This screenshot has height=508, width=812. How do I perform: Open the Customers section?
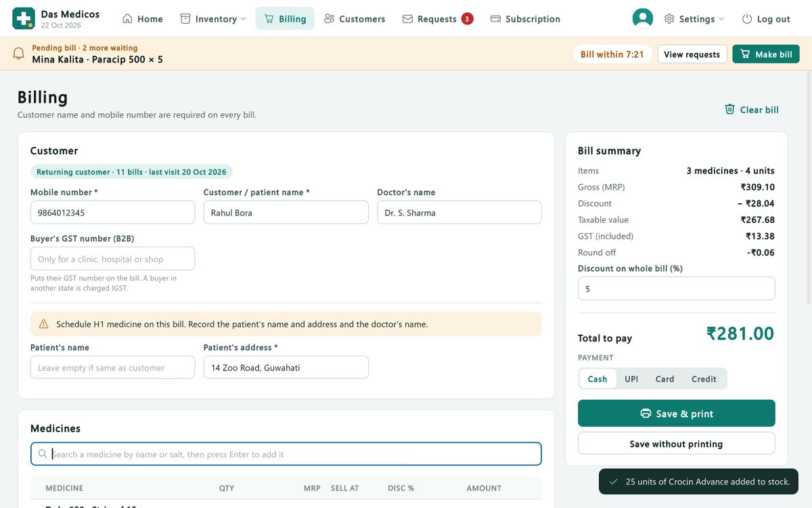pyautogui.click(x=355, y=19)
